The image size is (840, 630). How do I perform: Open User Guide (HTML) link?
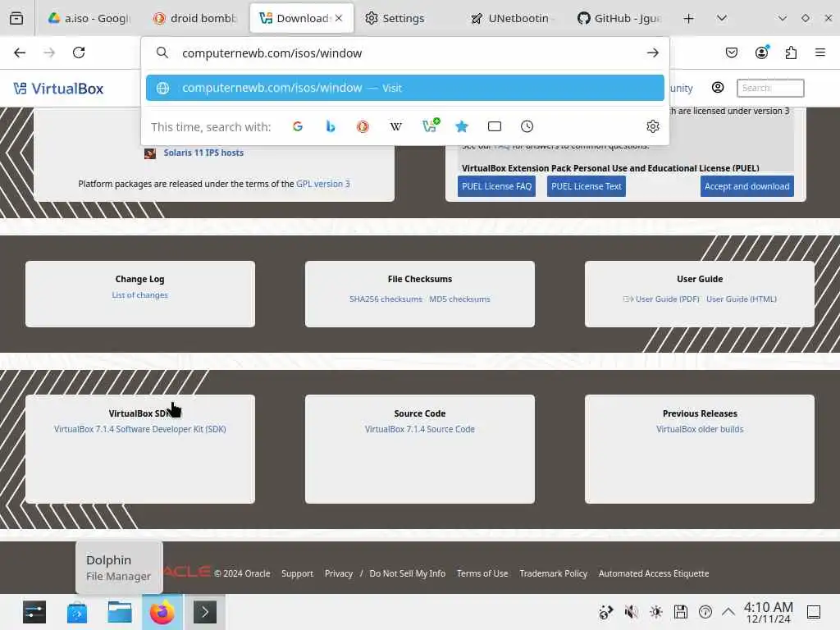click(742, 299)
